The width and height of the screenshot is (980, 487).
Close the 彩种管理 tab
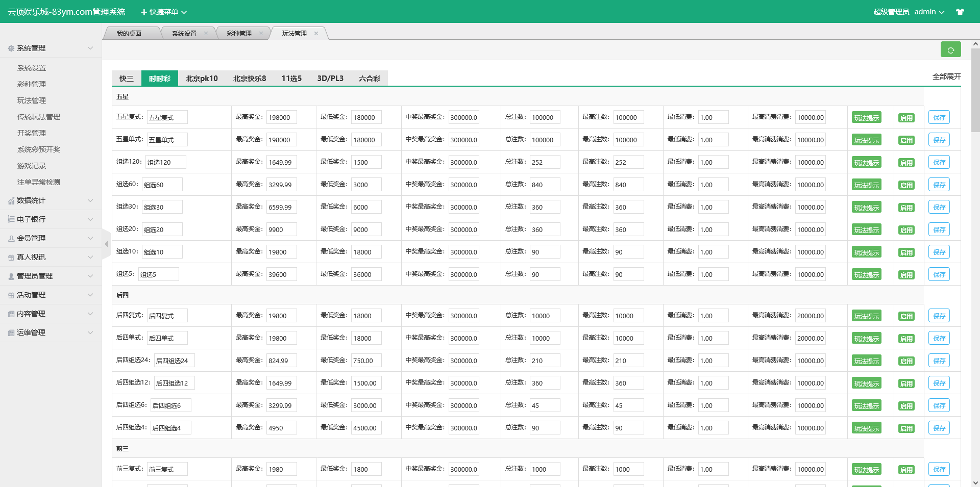[x=261, y=34]
